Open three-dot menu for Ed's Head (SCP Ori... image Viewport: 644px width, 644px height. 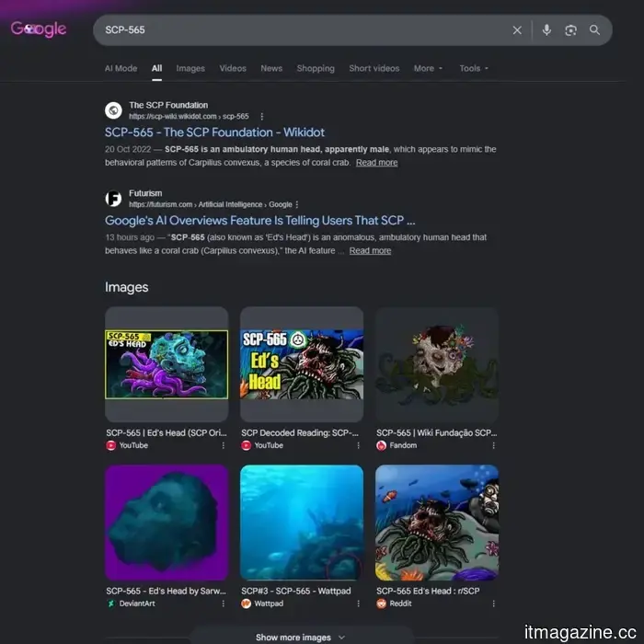click(223, 445)
